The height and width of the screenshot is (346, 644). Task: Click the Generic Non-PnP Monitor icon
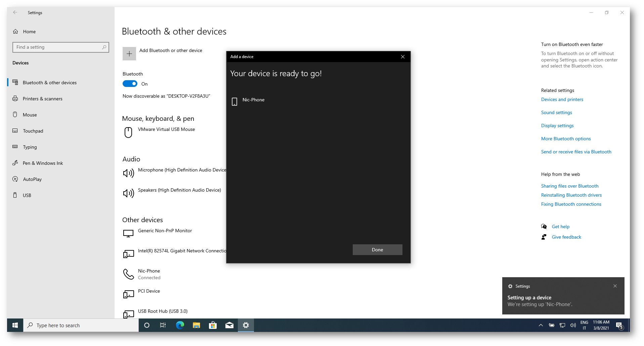pos(128,234)
